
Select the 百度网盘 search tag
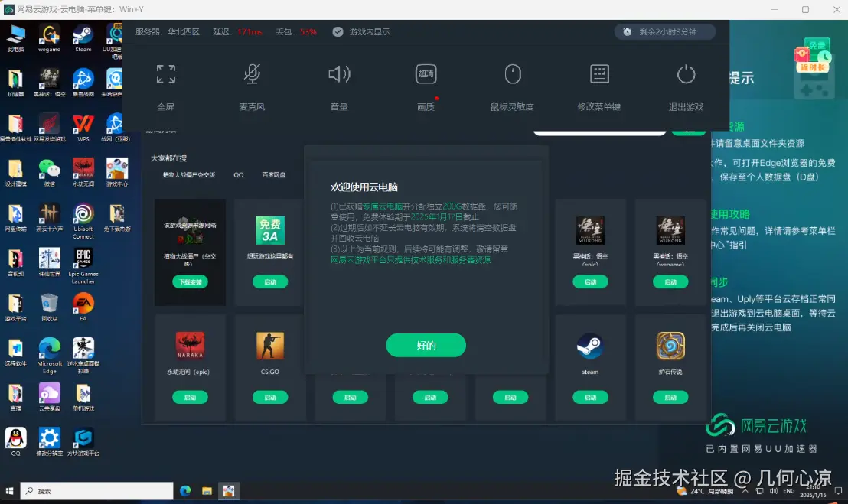[275, 174]
